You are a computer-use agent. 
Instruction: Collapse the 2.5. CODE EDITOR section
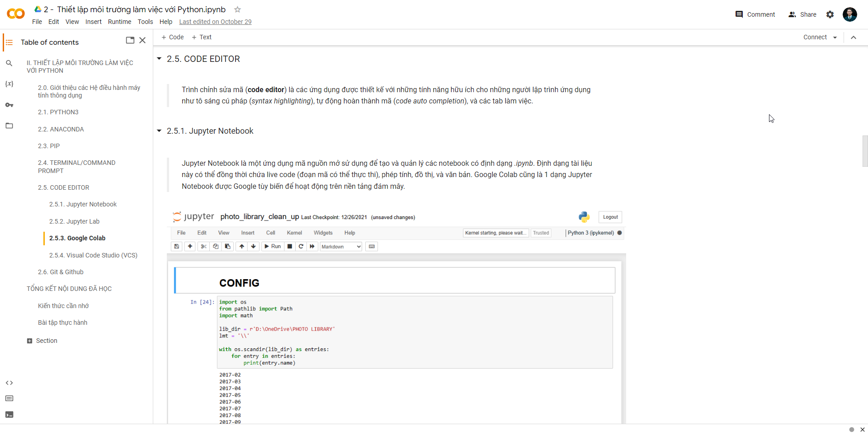point(159,58)
